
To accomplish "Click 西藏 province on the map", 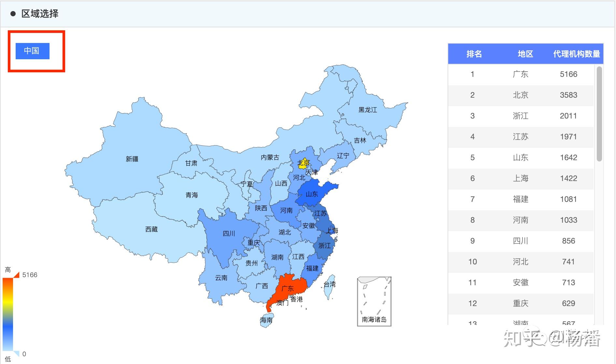I will click(151, 229).
